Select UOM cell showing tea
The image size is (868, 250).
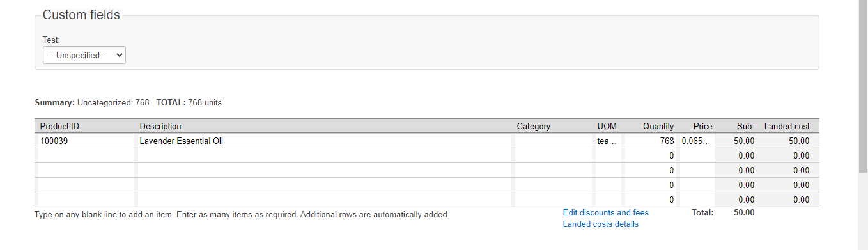[x=607, y=141]
